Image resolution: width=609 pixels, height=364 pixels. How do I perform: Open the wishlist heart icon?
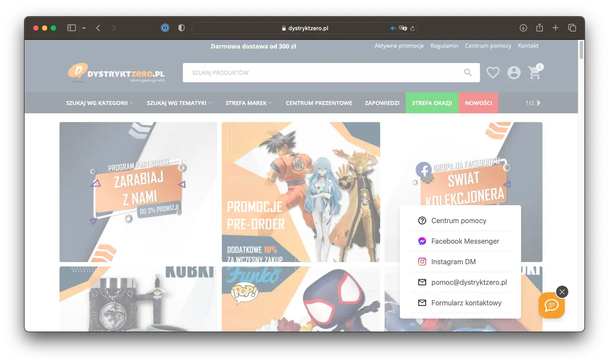[x=493, y=73]
